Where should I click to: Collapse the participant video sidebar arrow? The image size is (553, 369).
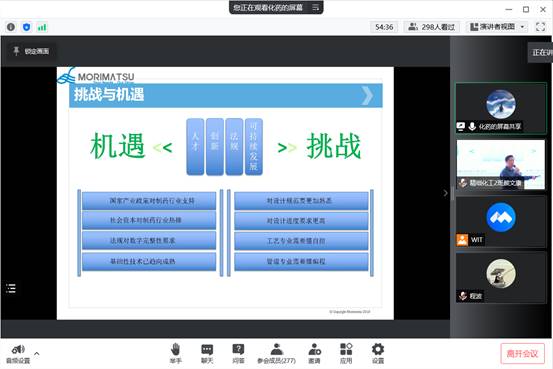[445, 193]
